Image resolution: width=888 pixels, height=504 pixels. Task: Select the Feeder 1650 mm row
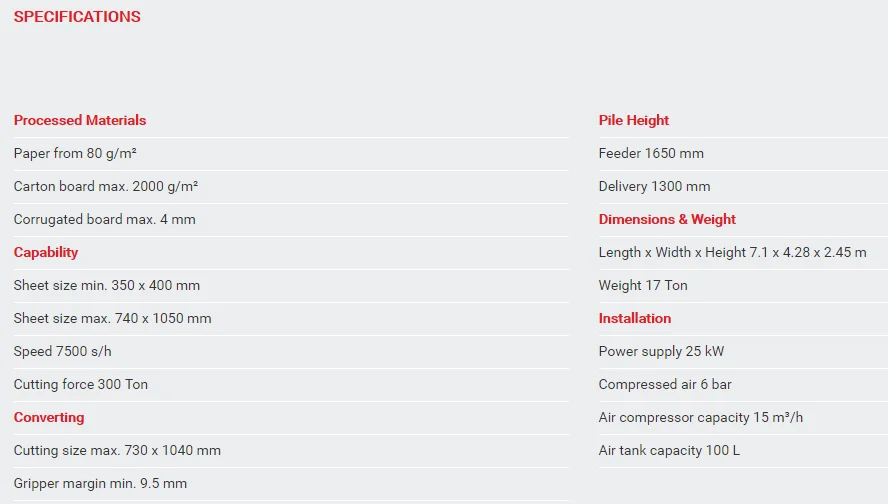(x=651, y=153)
